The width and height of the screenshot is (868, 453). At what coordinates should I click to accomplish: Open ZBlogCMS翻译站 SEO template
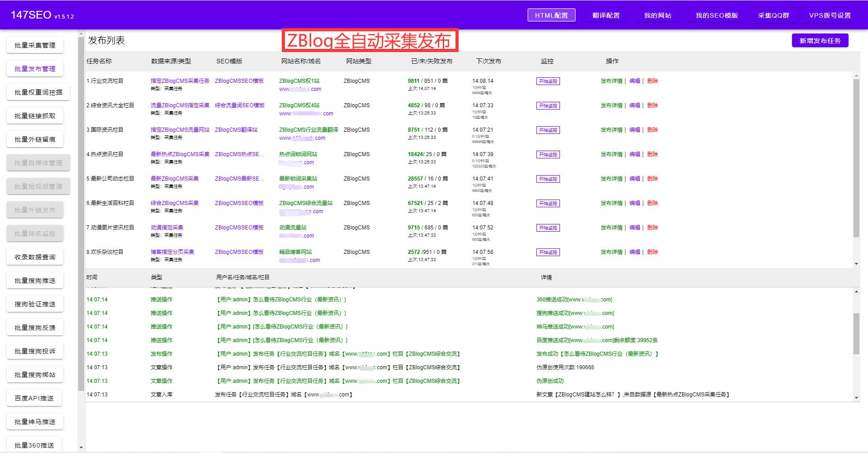[236, 130]
